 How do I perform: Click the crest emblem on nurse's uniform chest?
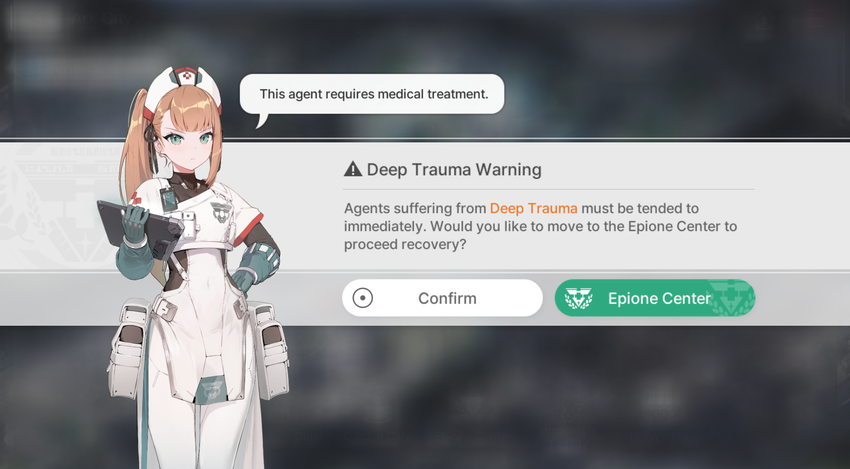221,211
